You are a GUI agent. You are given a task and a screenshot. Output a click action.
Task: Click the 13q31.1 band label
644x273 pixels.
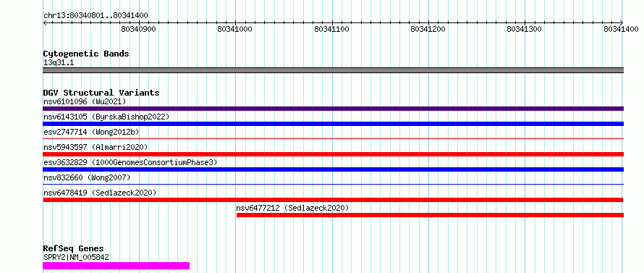pyautogui.click(x=59, y=63)
